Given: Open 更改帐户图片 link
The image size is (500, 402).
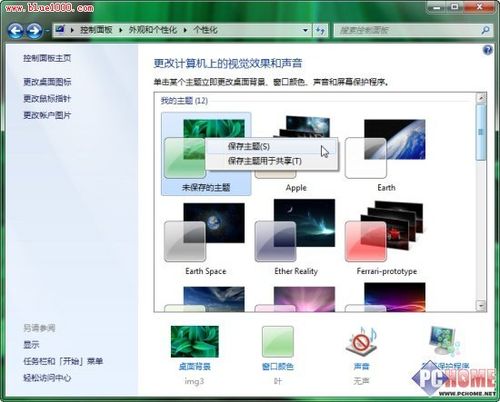Looking at the screenshot, I should 47,115.
